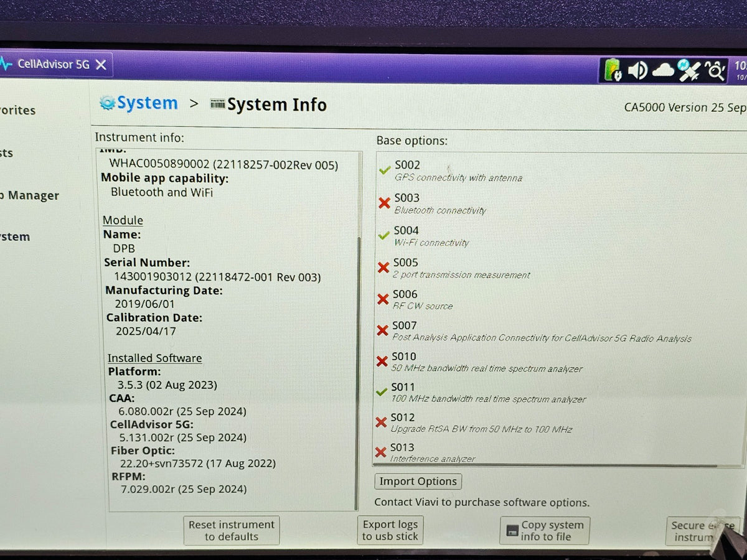Open the battery status icon
The height and width of the screenshot is (560, 747).
[x=613, y=70]
